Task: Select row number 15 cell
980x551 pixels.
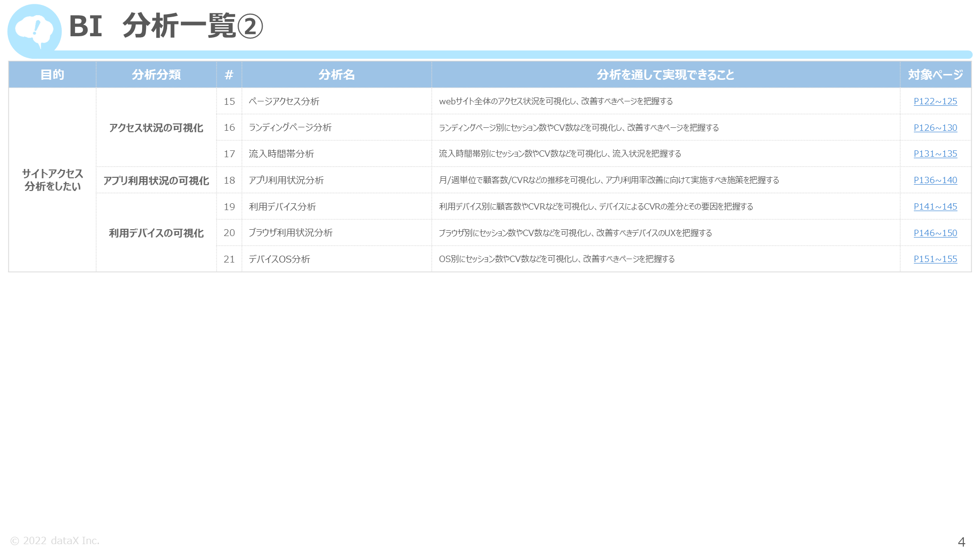Action: tap(229, 101)
